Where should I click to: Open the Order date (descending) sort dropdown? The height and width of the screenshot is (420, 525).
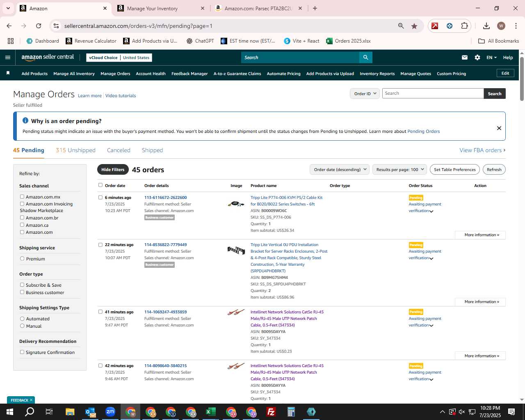(x=340, y=169)
